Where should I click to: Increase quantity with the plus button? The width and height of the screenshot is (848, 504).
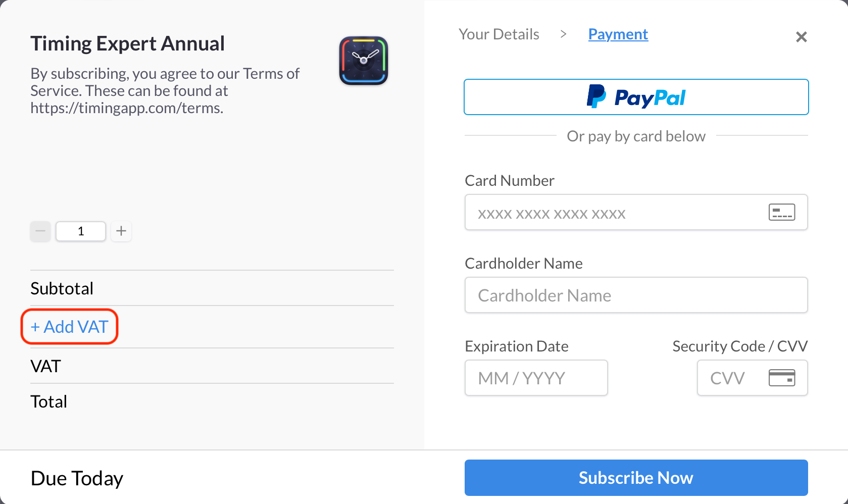(121, 231)
